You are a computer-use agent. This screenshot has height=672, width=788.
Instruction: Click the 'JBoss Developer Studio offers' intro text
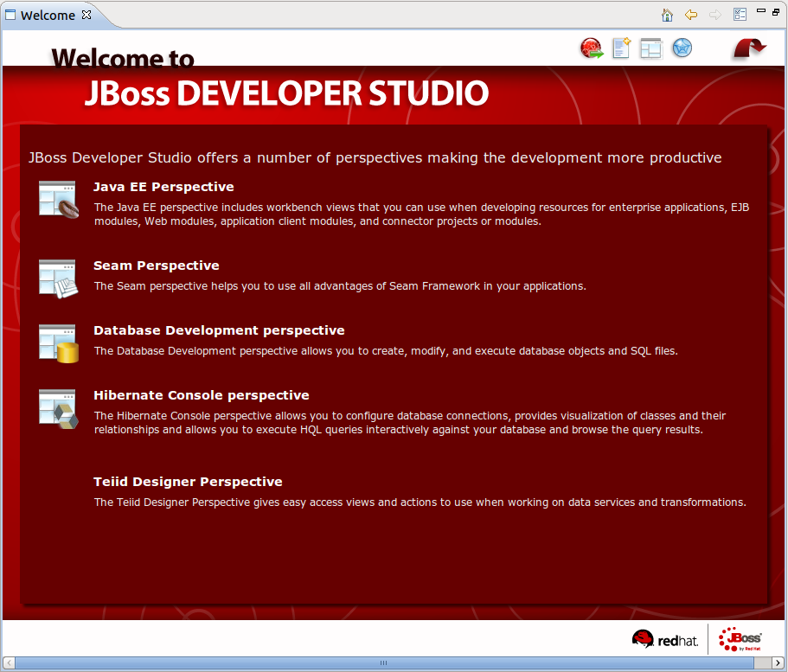375,157
